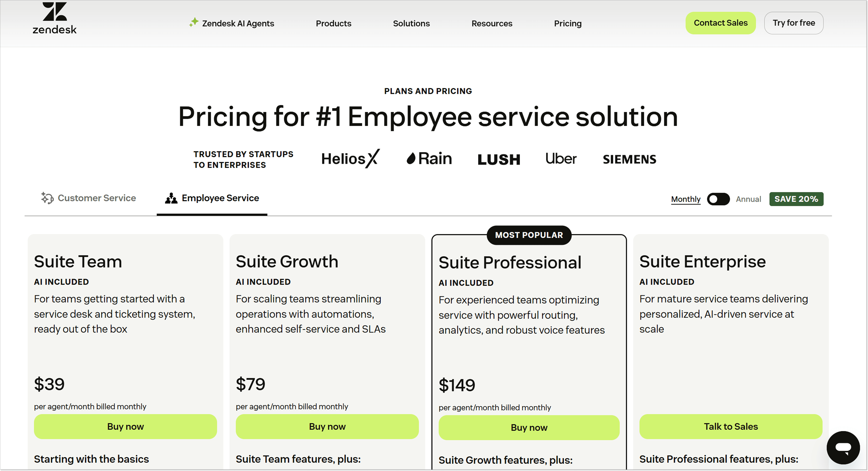Click the SAVE 20% badge

click(x=796, y=199)
